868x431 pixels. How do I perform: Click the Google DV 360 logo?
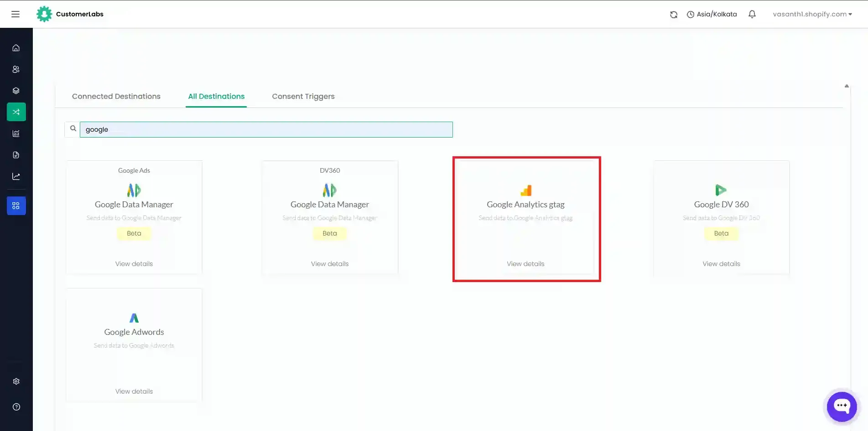(x=721, y=190)
